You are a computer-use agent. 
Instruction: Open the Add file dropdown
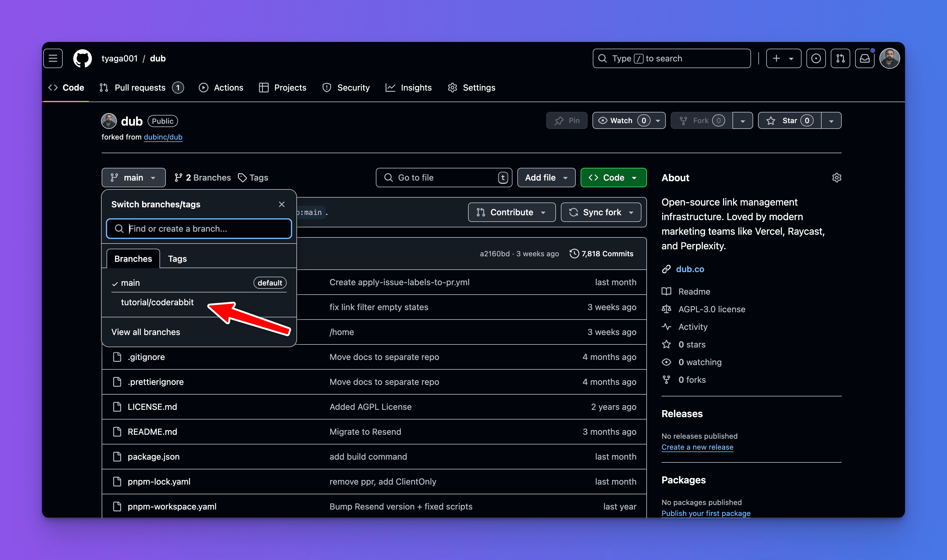coord(546,177)
